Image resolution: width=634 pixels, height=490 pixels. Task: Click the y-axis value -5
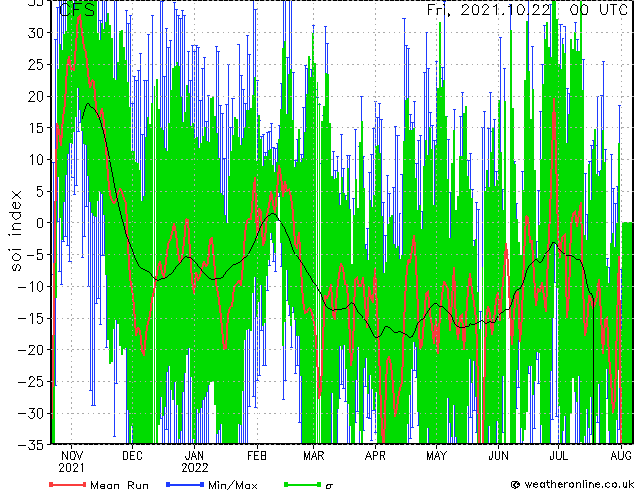coord(34,255)
